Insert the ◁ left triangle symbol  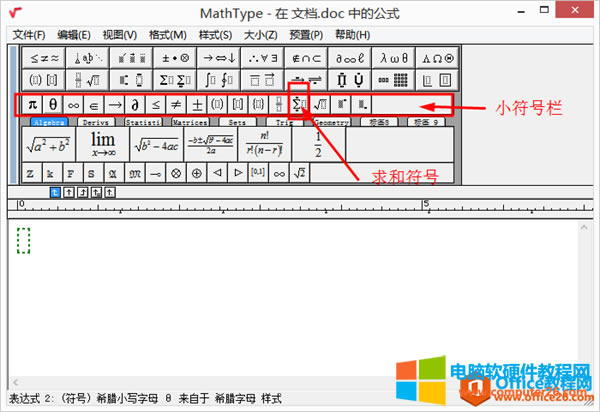click(217, 173)
